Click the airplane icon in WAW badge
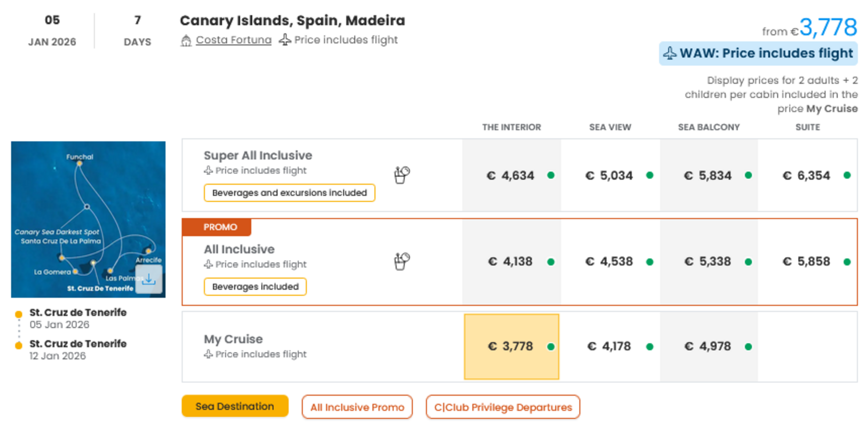868x427 pixels. (x=670, y=53)
